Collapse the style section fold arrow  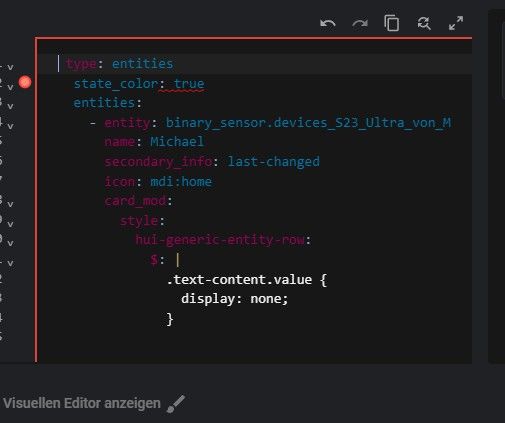[x=10, y=224]
